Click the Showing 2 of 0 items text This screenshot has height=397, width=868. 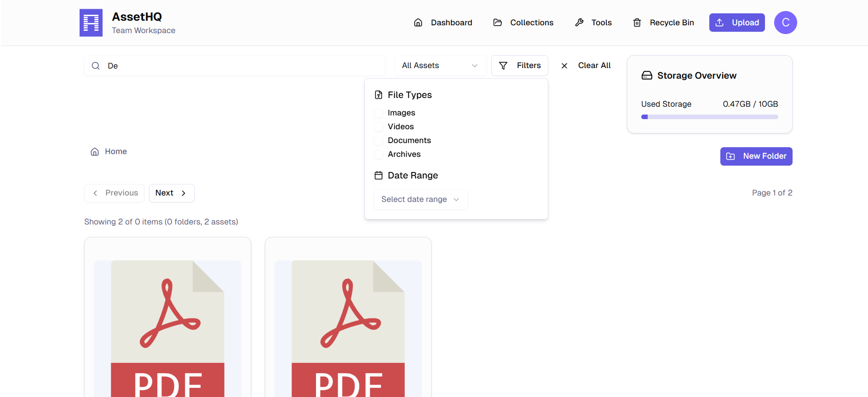[x=161, y=222]
